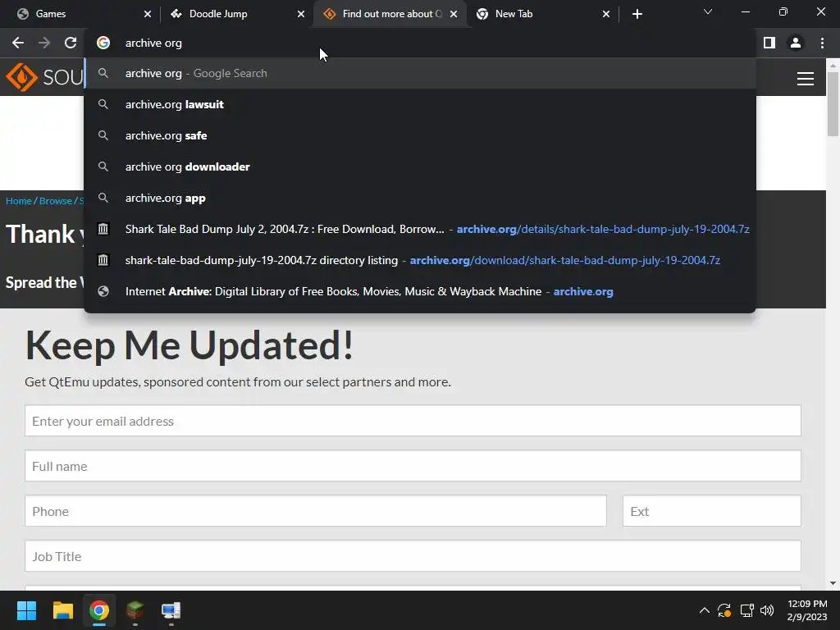Click the update sync tray icon
Screen dimensions: 840x630
[x=724, y=610]
